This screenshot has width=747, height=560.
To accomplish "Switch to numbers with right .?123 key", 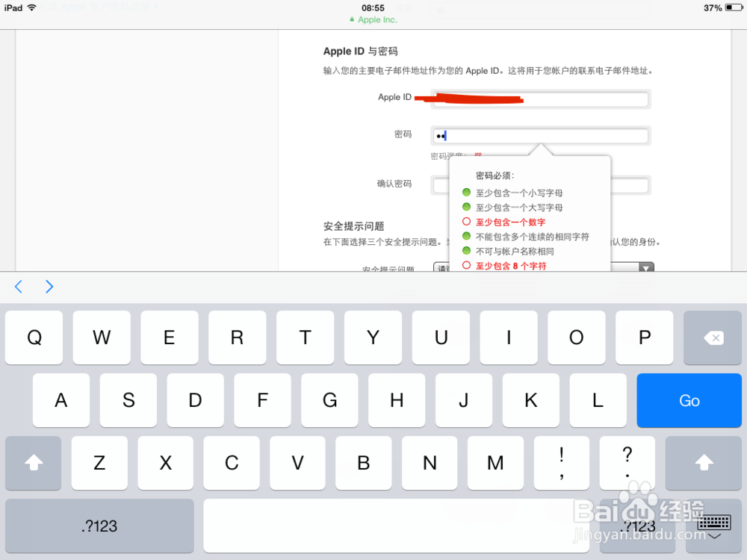I will (639, 526).
